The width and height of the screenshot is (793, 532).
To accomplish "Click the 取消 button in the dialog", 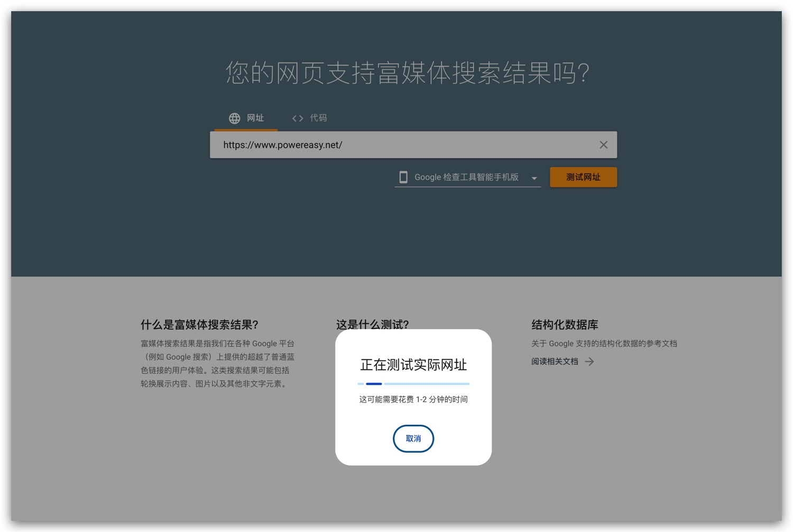I will [x=413, y=438].
